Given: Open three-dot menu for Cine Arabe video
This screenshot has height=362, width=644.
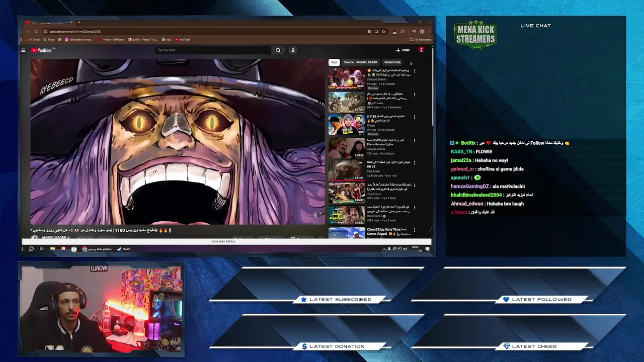Looking at the screenshot, I should [x=415, y=163].
